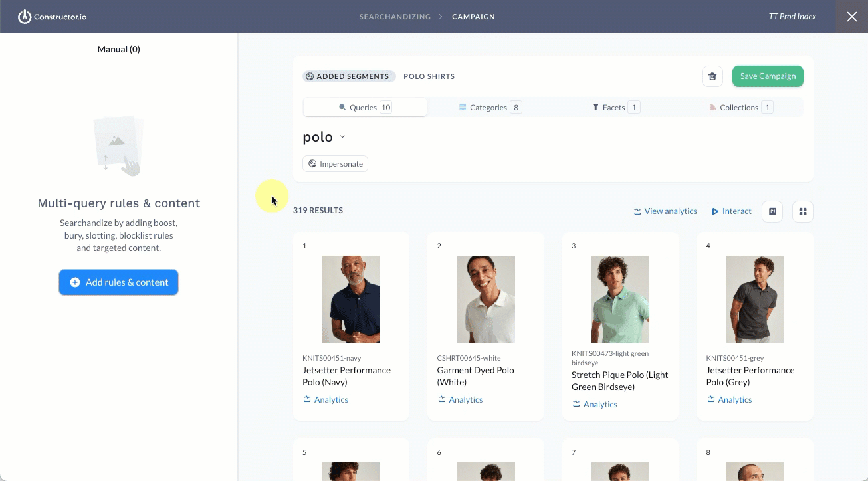
Task: Click SKU CSHRT00645-white
Action: [x=469, y=359]
